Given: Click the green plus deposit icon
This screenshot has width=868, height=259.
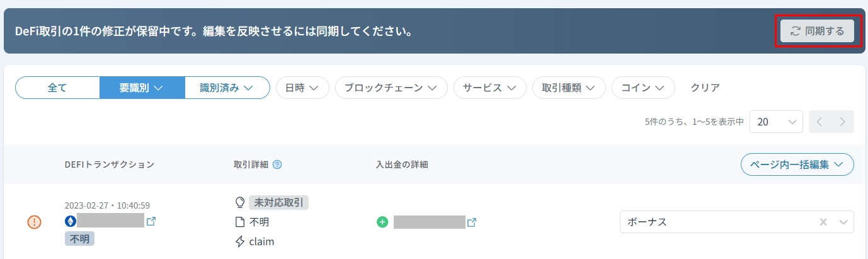Looking at the screenshot, I should point(382,222).
